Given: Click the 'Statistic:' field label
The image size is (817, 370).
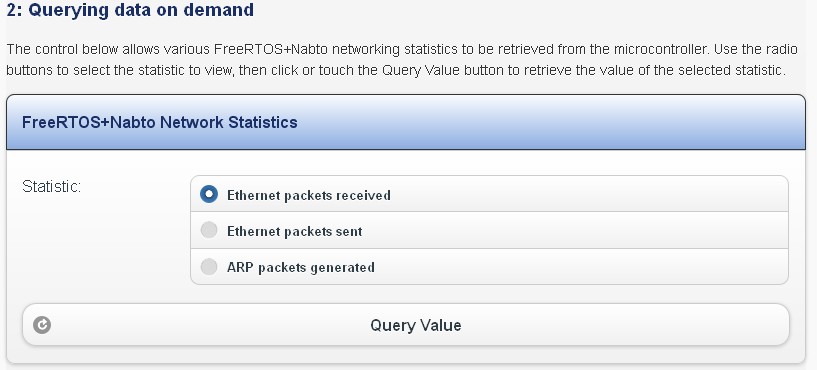Looking at the screenshot, I should tap(52, 187).
